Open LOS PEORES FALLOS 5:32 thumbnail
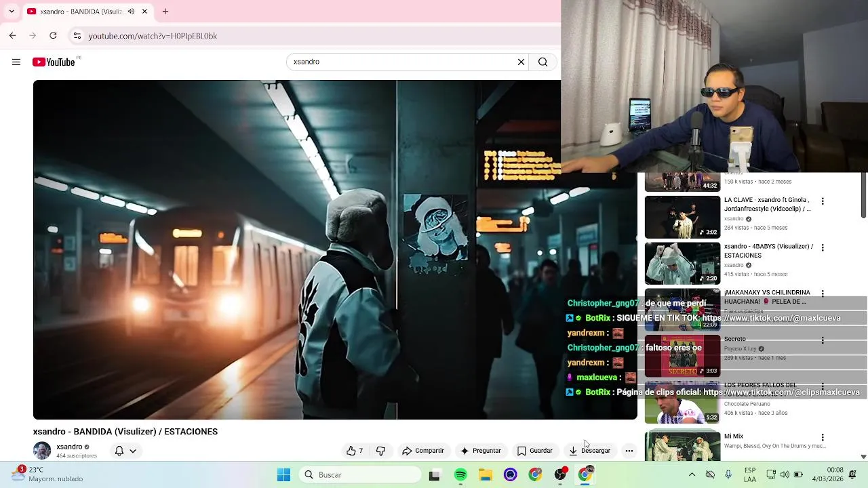This screenshot has width=868, height=488. tap(682, 403)
